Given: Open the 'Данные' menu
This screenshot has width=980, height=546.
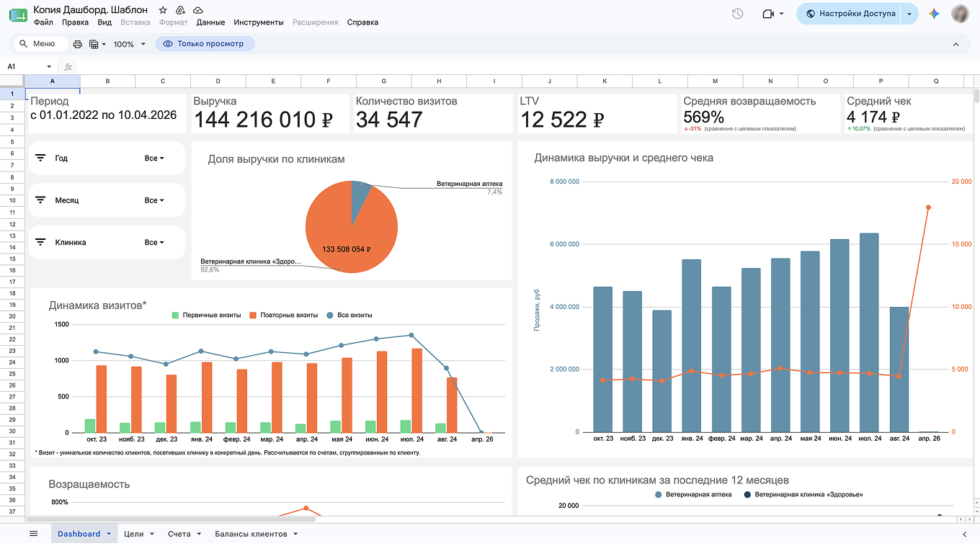Looking at the screenshot, I should pos(210,22).
